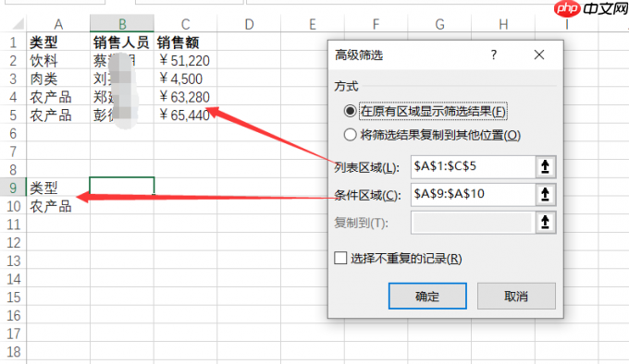Select column B header

[122, 24]
